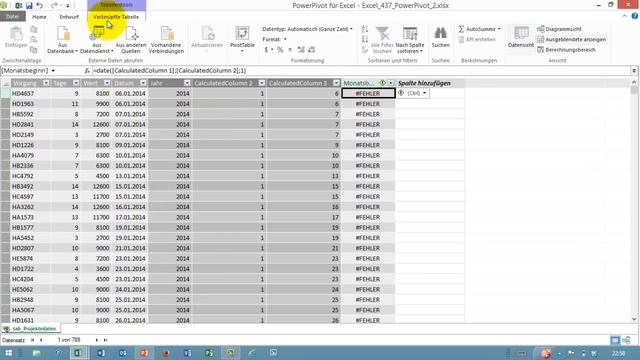Collapse the ribbon
640x360 pixels.
[x=624, y=16]
